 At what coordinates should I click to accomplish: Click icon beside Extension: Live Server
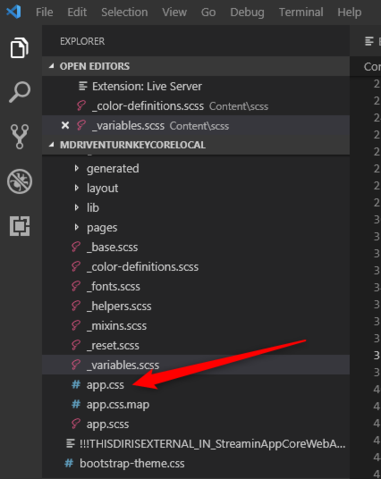83,86
